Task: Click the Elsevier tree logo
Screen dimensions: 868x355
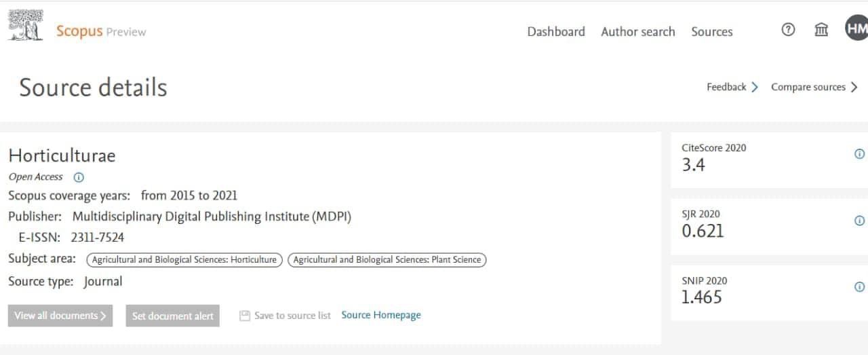Action: [26, 26]
